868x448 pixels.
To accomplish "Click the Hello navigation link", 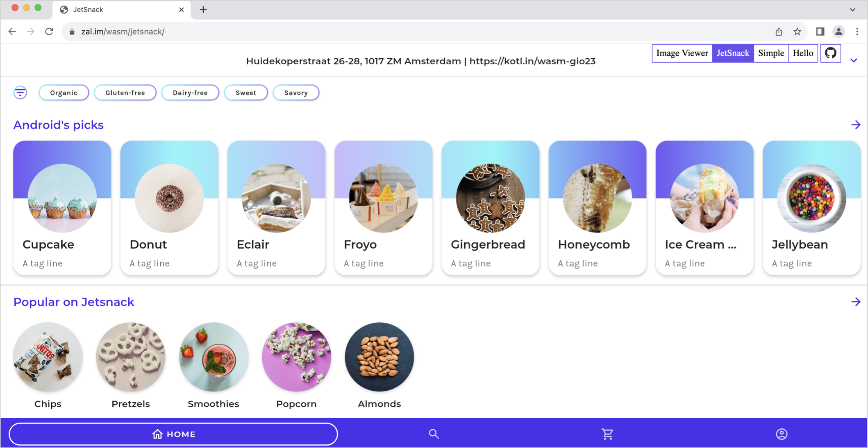I will point(803,52).
